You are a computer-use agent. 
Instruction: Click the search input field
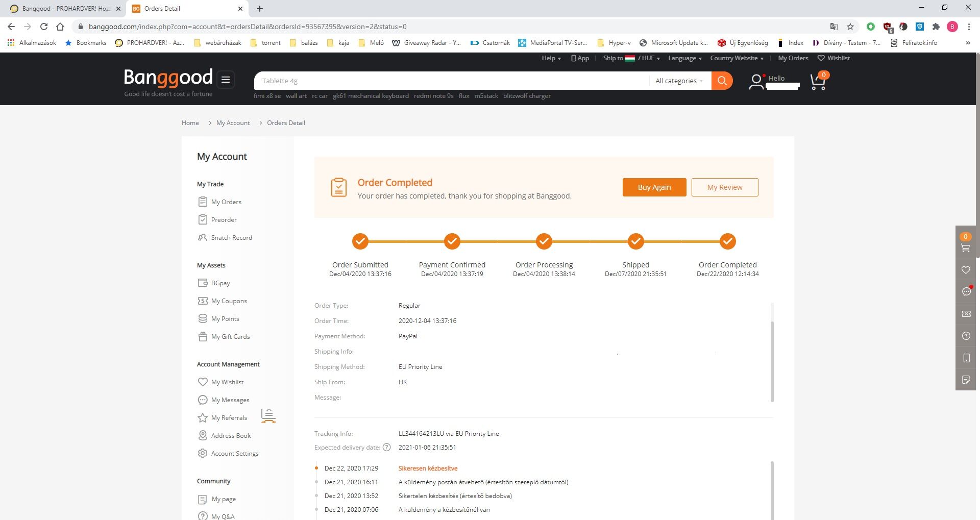pos(452,81)
